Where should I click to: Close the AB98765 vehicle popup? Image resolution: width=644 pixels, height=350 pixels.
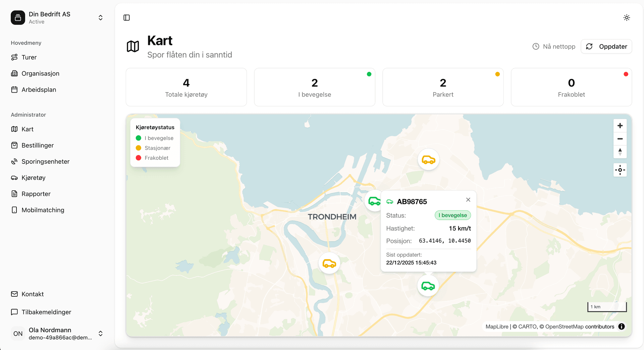tap(468, 200)
